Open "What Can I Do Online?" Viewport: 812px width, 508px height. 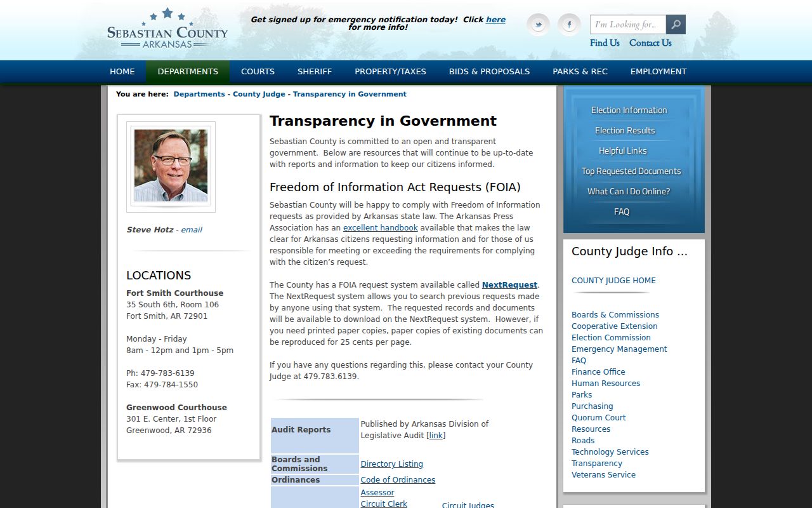tap(629, 192)
